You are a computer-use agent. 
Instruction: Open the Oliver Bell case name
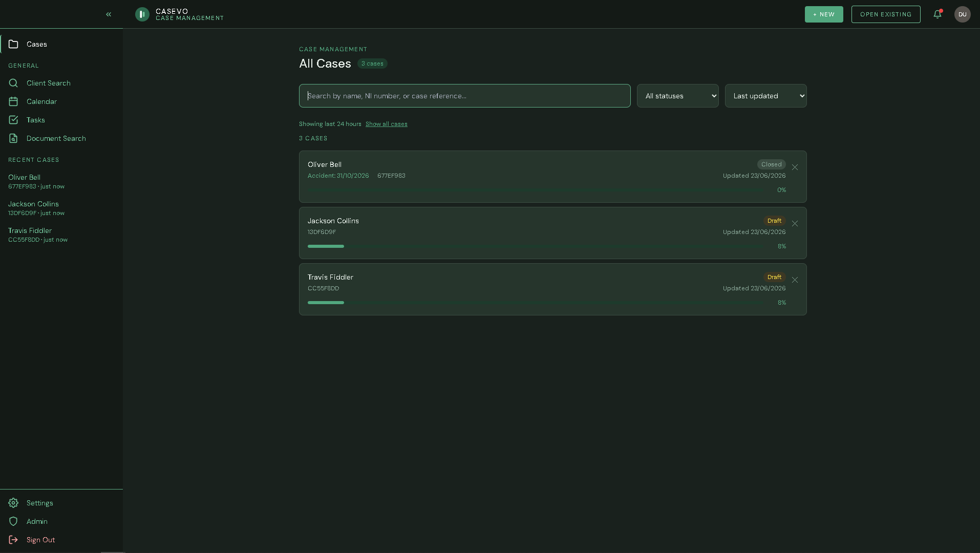pos(325,164)
